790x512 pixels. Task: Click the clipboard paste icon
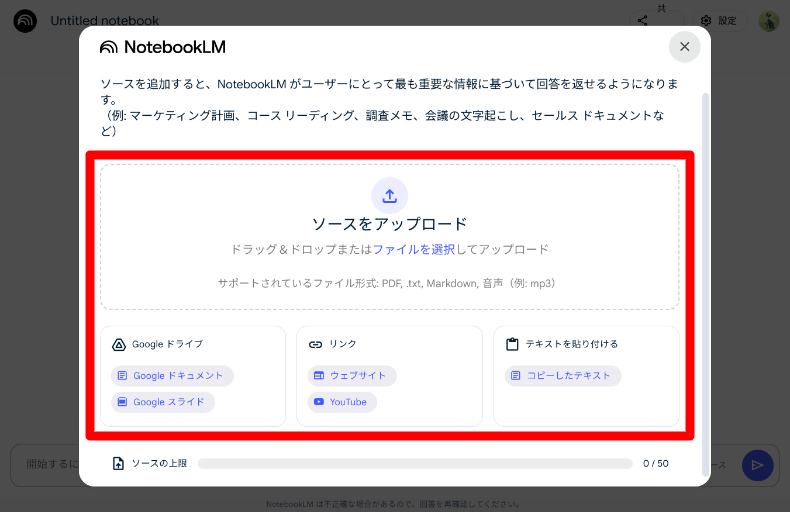click(x=512, y=344)
